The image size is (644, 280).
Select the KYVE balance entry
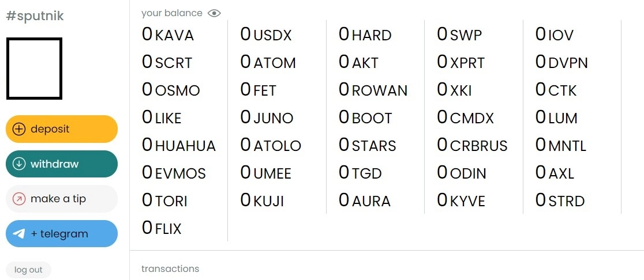pos(461,200)
